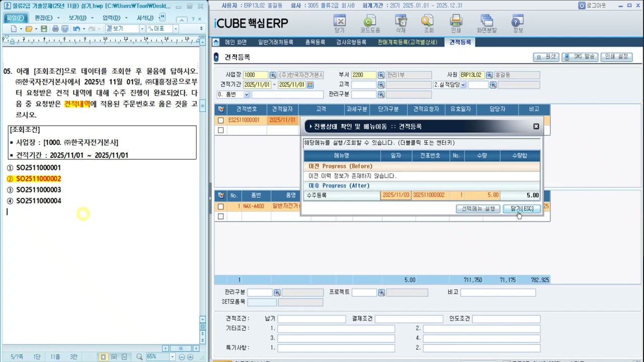Click zoom magnifier icon in HWP status bar
644x362 pixels.
139,357
